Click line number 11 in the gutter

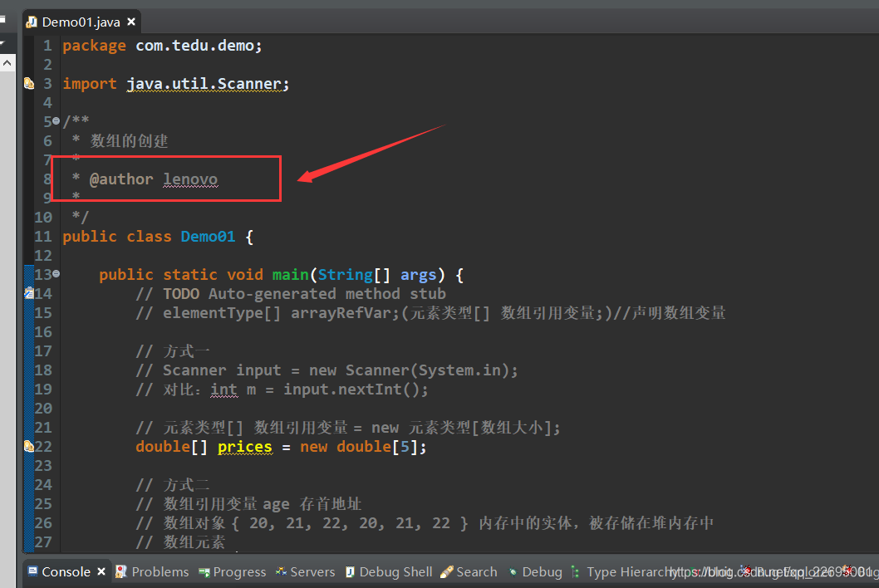43,237
